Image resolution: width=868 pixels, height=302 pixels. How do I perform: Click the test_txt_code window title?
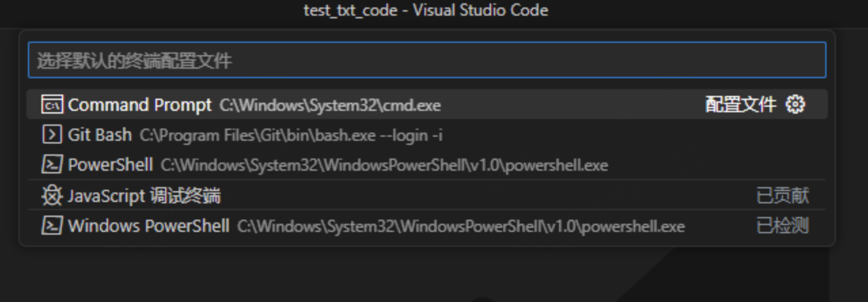coord(426,11)
